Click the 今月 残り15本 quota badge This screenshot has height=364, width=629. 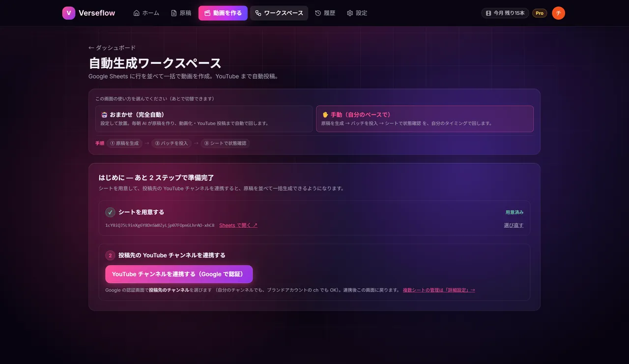point(505,13)
